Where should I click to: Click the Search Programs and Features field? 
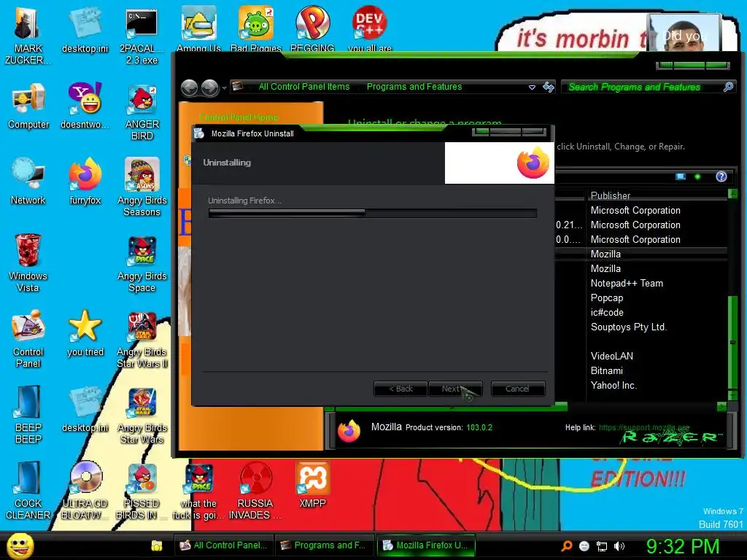tap(649, 87)
